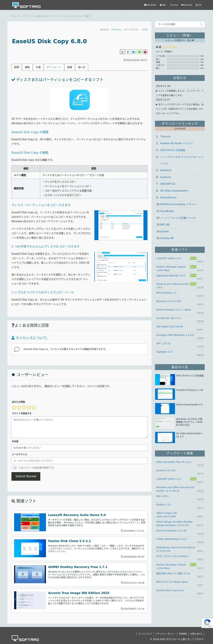This screenshot has height=644, width=213.
Task: Open プライバシーポリシー footer link
Action: coord(165,634)
